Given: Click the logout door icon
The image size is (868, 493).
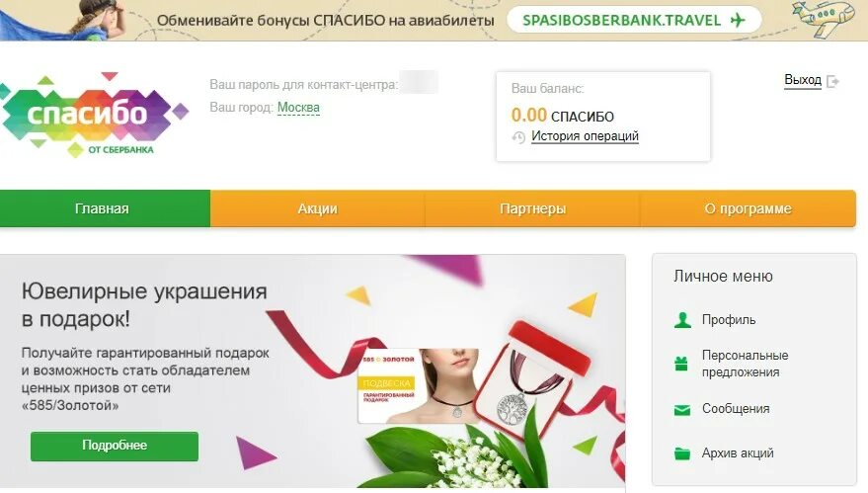Looking at the screenshot, I should pos(832,81).
